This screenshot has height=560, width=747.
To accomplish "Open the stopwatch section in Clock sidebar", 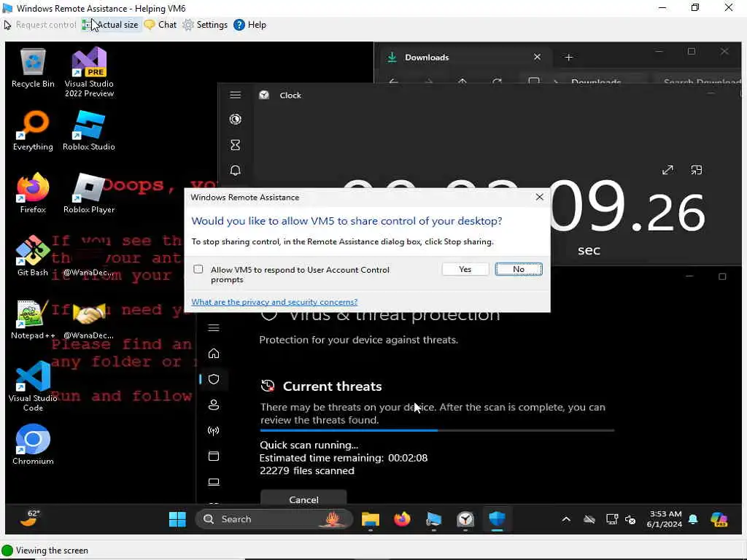I will click(x=236, y=119).
